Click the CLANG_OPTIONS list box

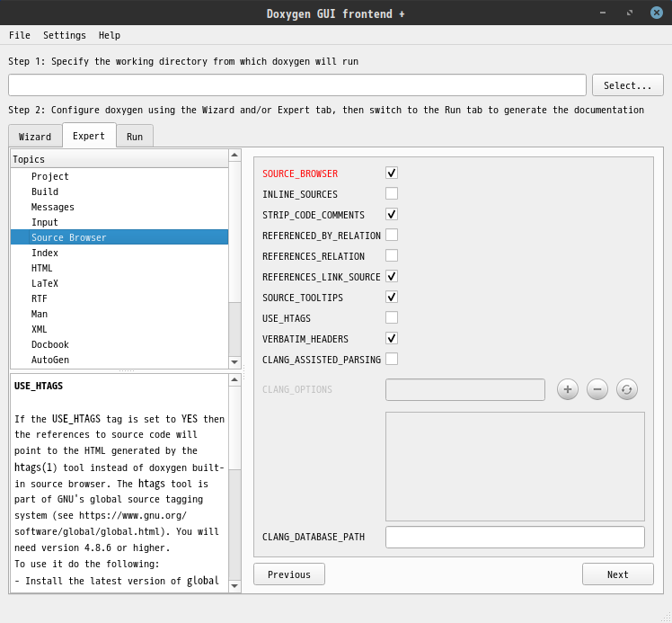tap(515, 466)
